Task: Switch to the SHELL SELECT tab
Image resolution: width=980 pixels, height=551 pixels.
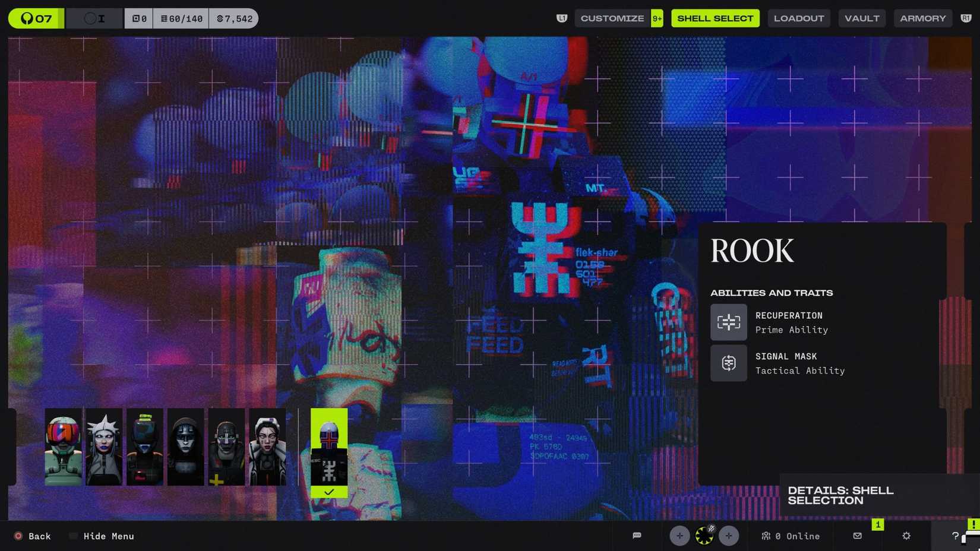Action: 715,18
